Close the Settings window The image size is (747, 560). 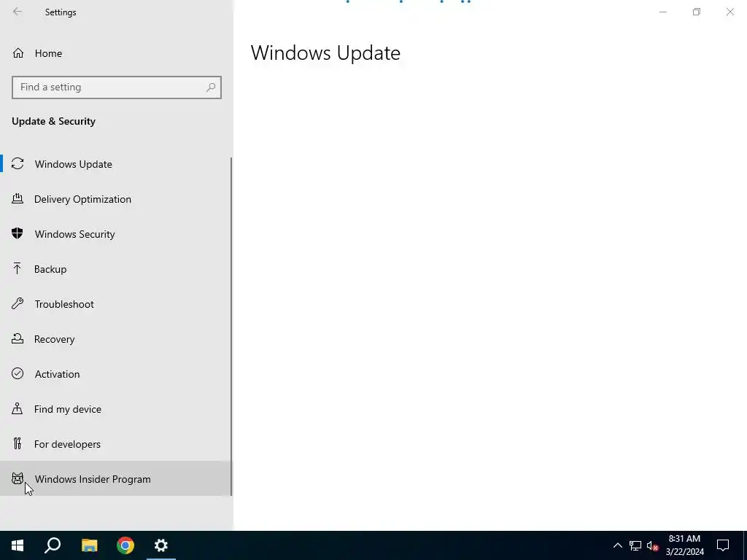729,12
